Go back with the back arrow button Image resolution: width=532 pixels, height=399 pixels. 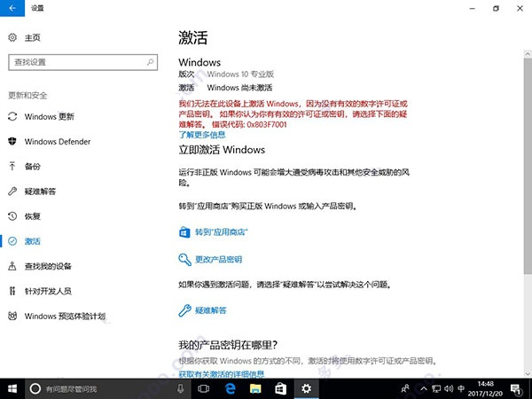(x=12, y=8)
